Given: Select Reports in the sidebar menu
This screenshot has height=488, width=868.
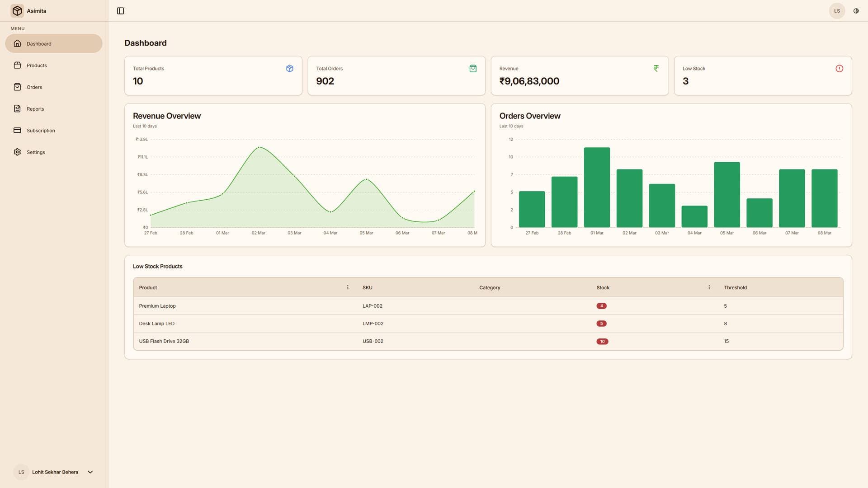Looking at the screenshot, I should pyautogui.click(x=35, y=108).
